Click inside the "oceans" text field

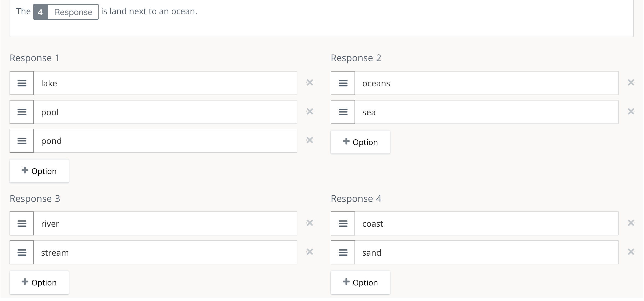tap(465, 83)
